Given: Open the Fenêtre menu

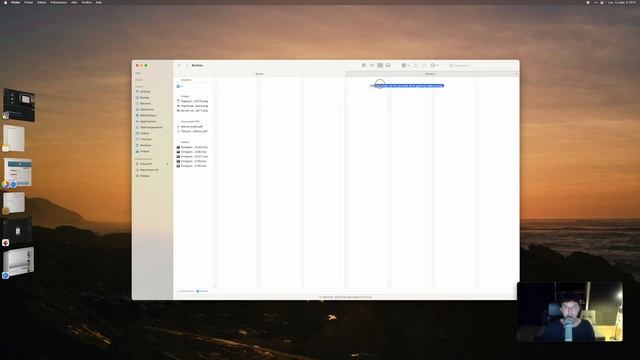Looking at the screenshot, I should [x=87, y=2].
